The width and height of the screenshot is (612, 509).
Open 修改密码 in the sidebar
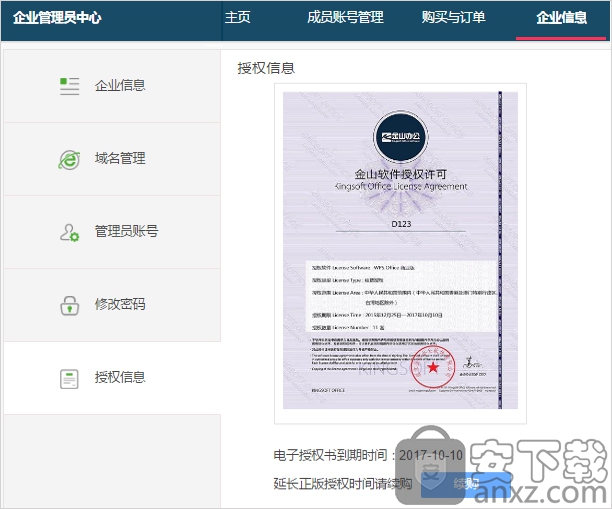112,305
